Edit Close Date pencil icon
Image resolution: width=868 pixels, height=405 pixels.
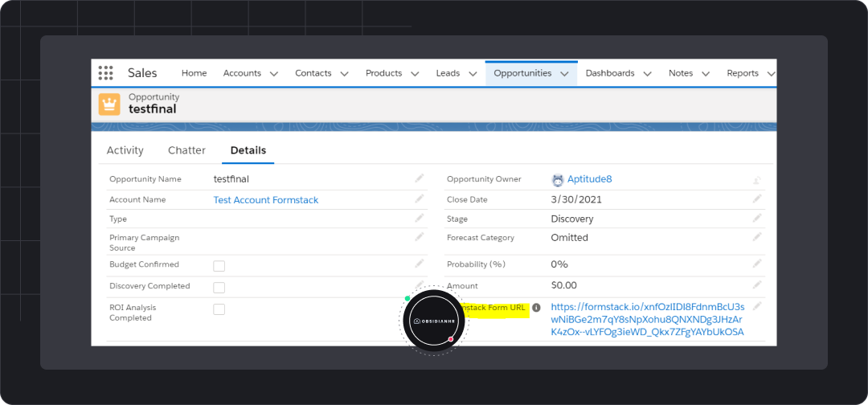[x=757, y=198]
